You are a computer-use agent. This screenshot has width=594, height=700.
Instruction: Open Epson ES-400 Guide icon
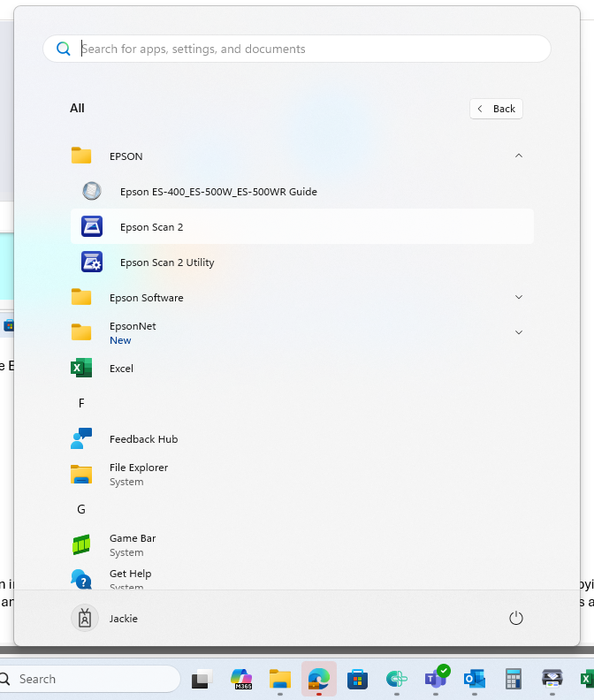tap(92, 191)
